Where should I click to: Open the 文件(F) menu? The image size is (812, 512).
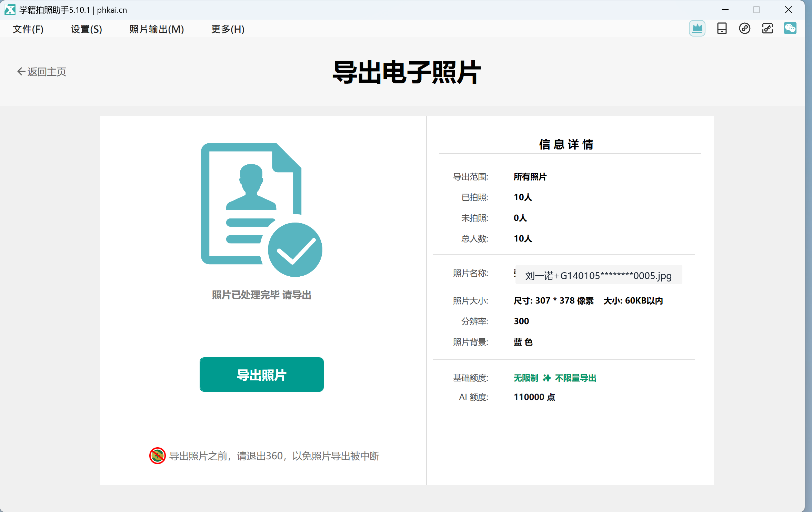click(28, 29)
